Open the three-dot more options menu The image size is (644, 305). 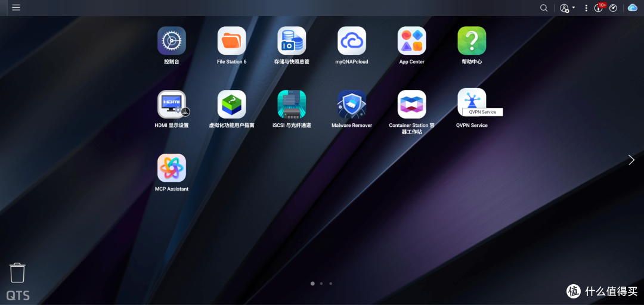586,8
